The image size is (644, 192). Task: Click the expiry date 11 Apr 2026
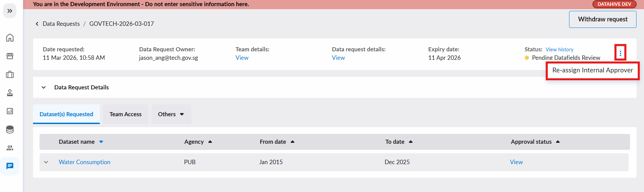click(444, 58)
